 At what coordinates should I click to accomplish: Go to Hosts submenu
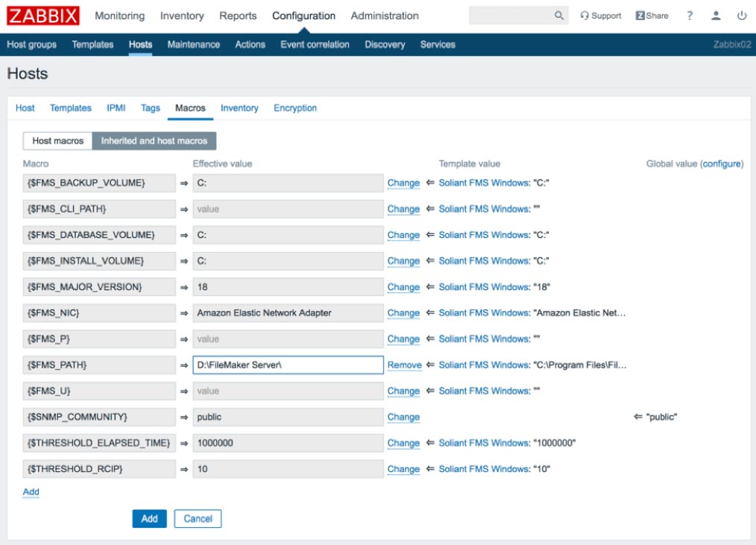pos(140,45)
